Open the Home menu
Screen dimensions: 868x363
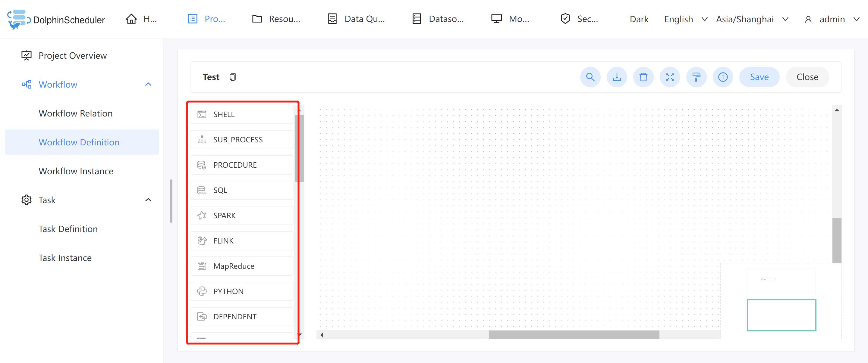pos(141,19)
